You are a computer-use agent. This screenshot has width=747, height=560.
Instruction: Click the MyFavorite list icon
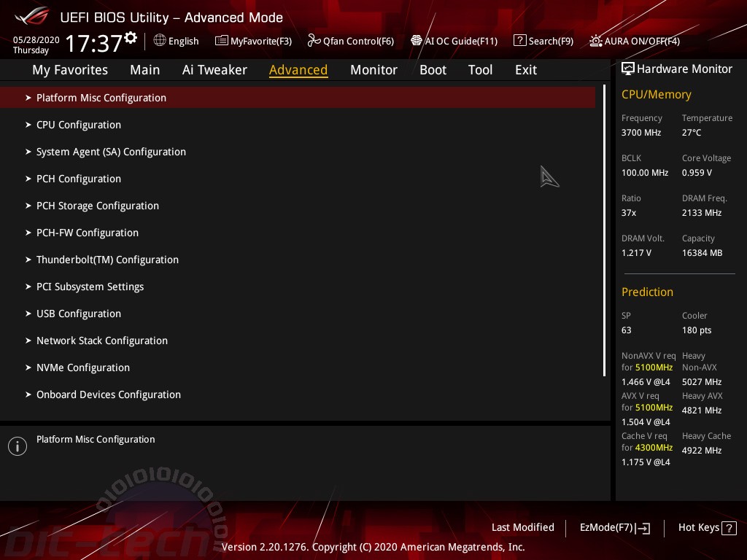click(x=222, y=41)
